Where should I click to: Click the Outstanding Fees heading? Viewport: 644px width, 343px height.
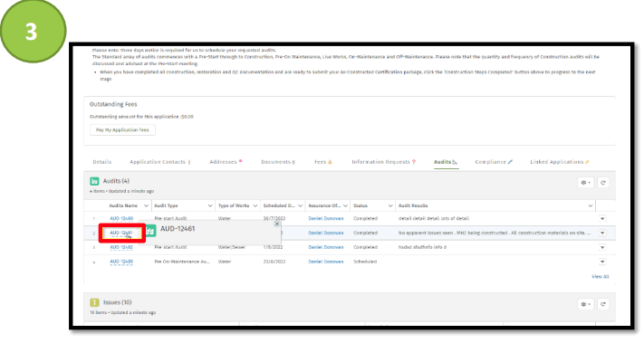(x=113, y=104)
